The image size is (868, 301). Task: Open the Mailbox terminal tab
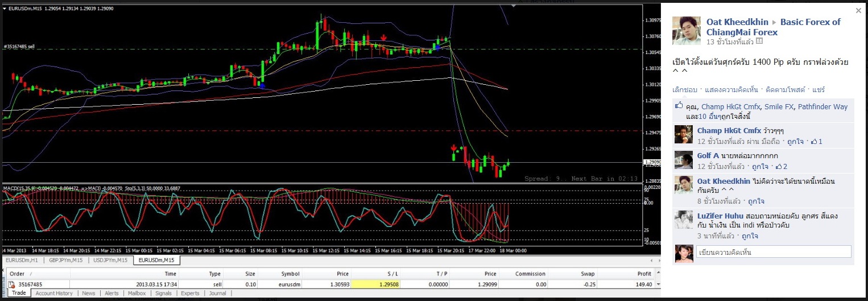(137, 294)
